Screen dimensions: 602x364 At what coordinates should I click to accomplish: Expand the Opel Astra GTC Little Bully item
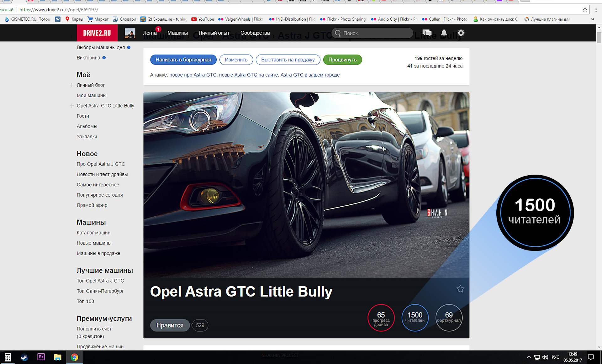71,106
